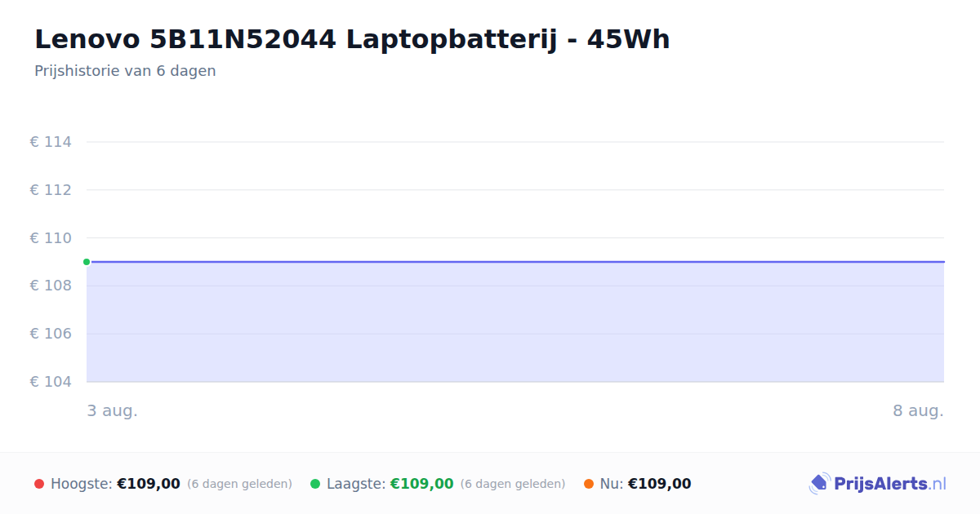Select the green data point on chart line
The image size is (980, 514).
pyautogui.click(x=87, y=262)
